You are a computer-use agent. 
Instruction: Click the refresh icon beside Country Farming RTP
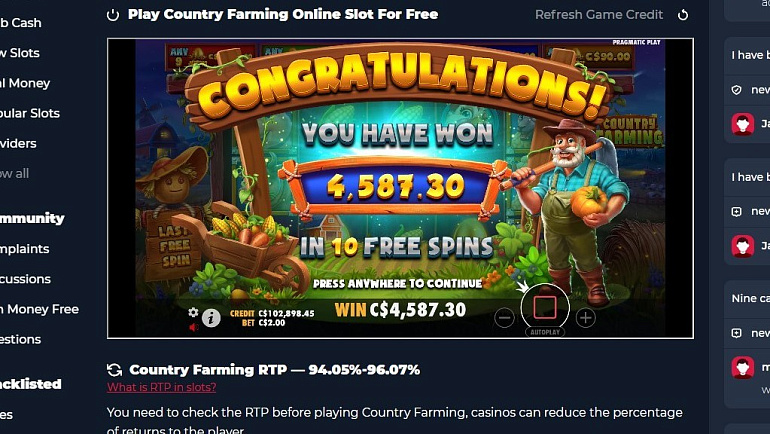point(114,370)
